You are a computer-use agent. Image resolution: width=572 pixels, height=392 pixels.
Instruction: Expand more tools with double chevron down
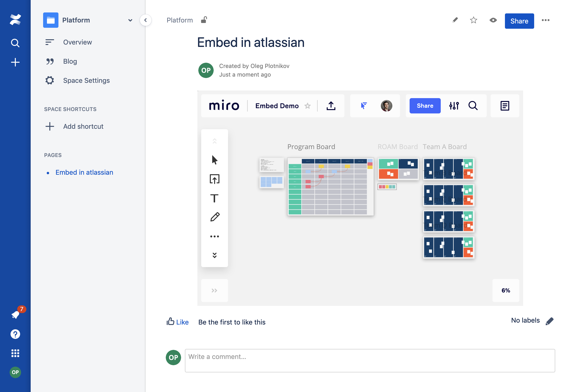214,255
